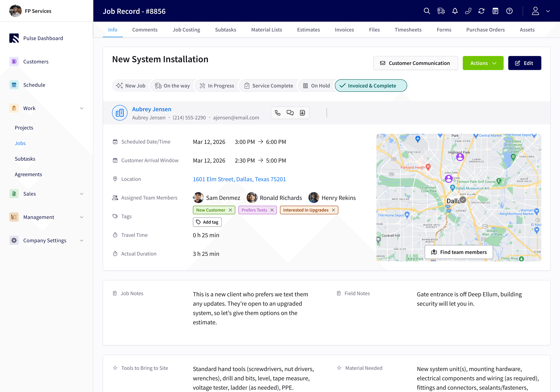
Task: Expand the user account menu chevron
Action: coord(548,11)
